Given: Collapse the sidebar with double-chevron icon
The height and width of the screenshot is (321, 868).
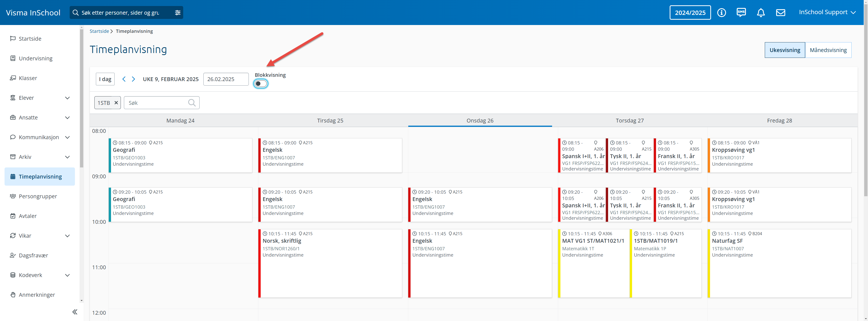Looking at the screenshot, I should 75,312.
